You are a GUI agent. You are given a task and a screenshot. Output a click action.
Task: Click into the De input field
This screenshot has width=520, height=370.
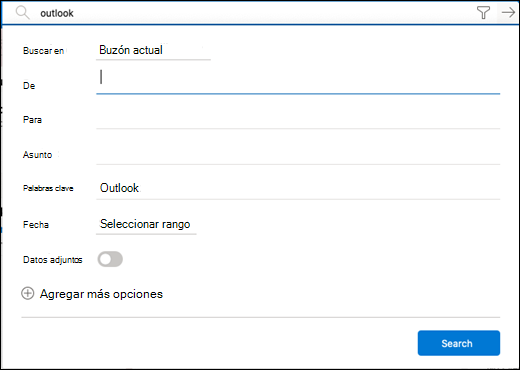[x=298, y=80]
